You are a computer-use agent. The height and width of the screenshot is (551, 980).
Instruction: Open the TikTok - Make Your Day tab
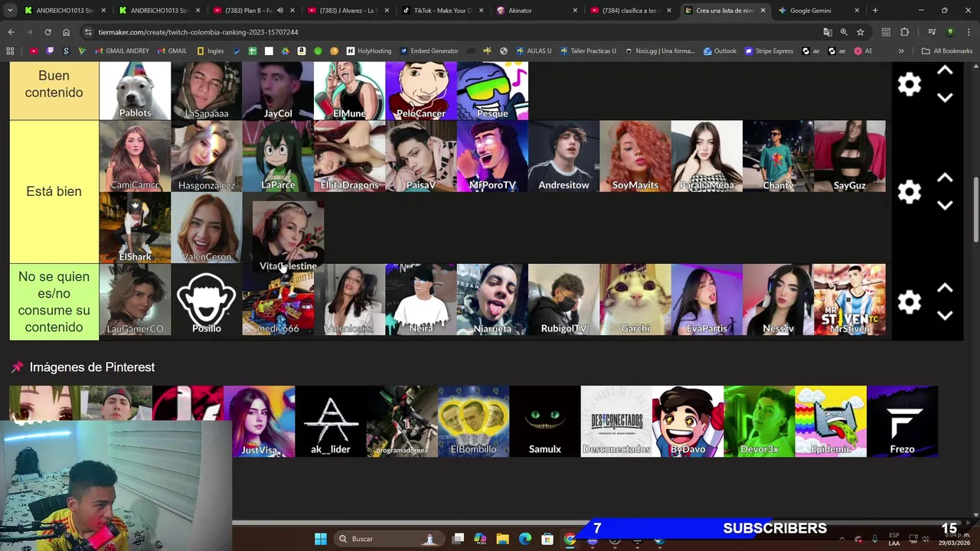click(442, 11)
